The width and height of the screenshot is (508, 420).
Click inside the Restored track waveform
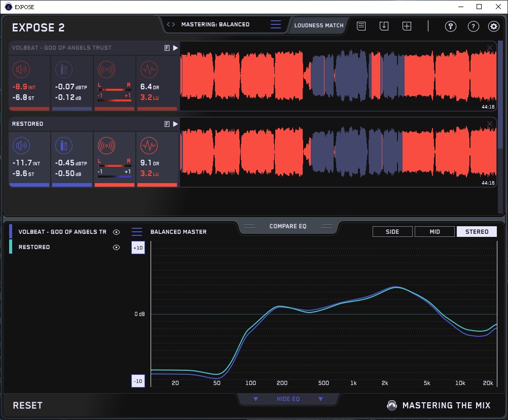(338, 152)
